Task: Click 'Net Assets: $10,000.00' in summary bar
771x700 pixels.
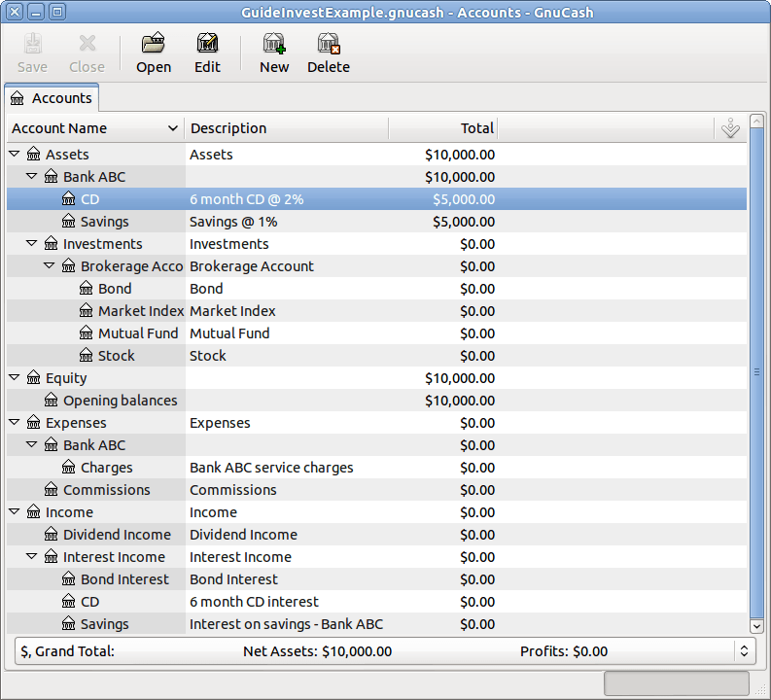Action: [x=318, y=651]
